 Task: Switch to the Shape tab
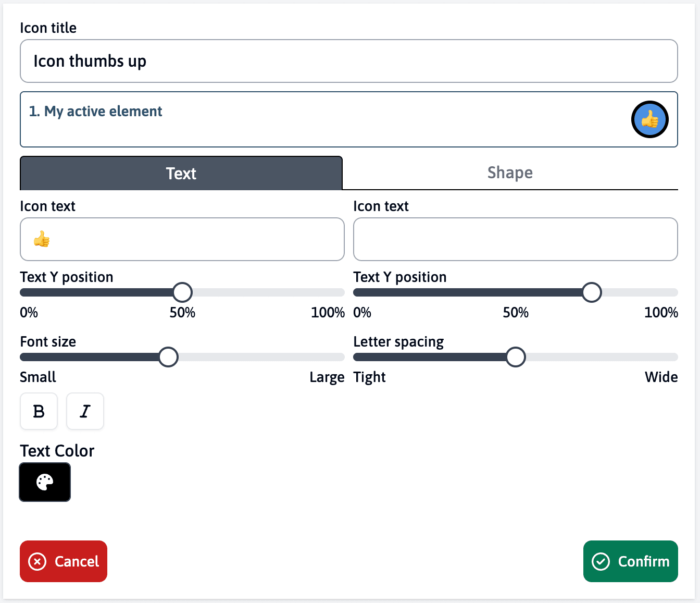(510, 173)
